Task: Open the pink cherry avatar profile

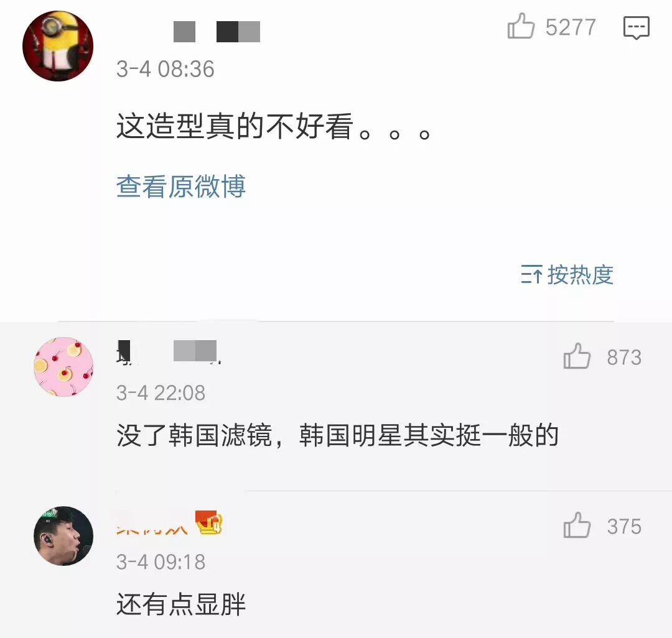Action: 63,367
